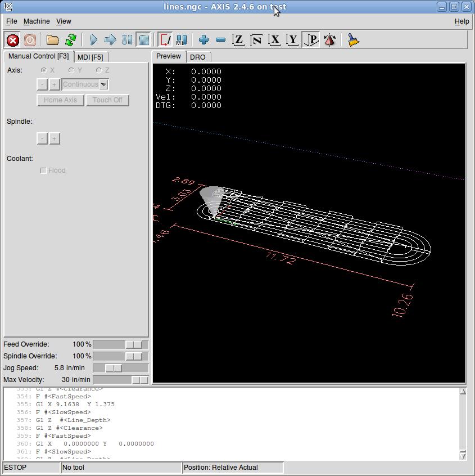Viewport: 475px width, 476px height.
Task: Switch to Top view (Z) icon
Action: coord(239,40)
